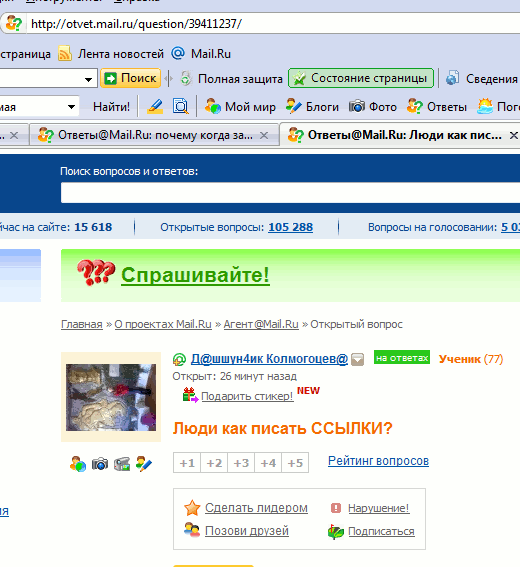Image resolution: width=520 pixels, height=567 pixels.
Task: Open Ответы from the toolbar
Action: tap(436, 107)
